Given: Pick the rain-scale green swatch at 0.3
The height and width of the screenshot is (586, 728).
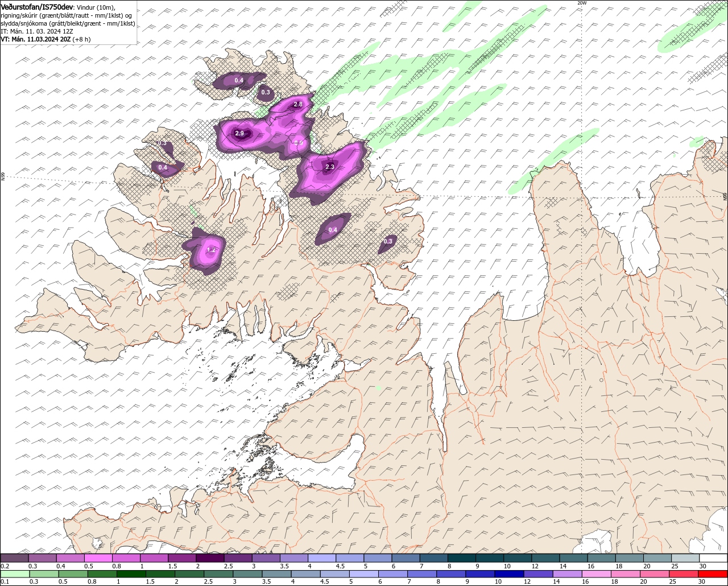Looking at the screenshot, I should coord(44,574).
